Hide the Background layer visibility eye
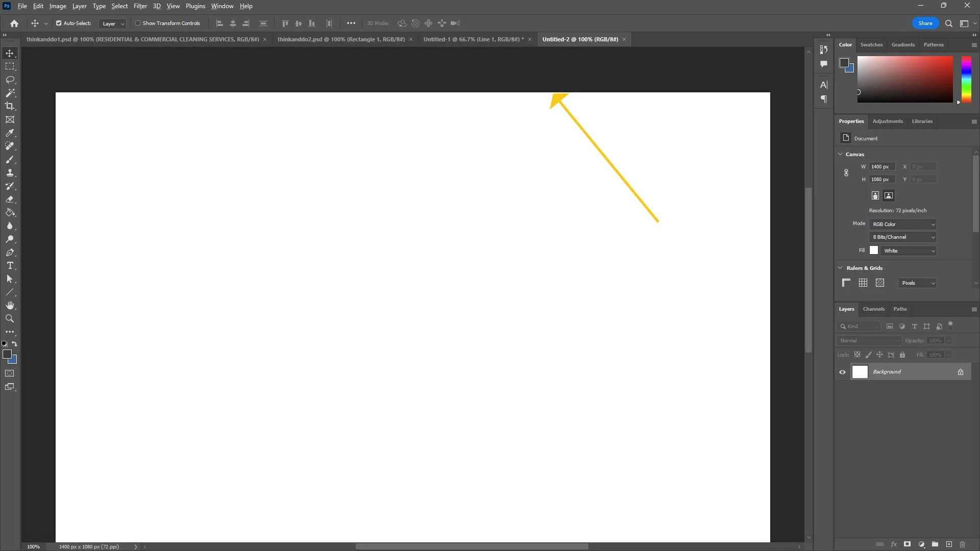 (x=842, y=372)
